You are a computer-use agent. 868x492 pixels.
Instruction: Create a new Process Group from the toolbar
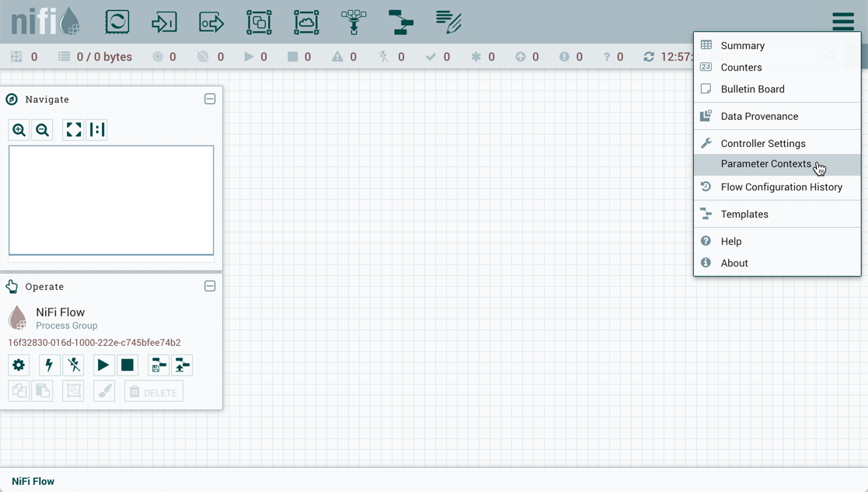coord(259,22)
